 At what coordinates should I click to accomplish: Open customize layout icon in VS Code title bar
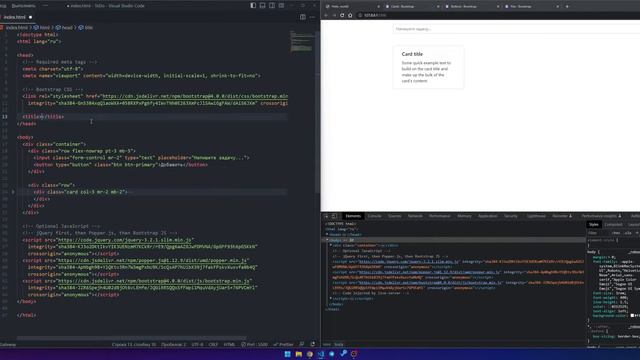[281, 6]
